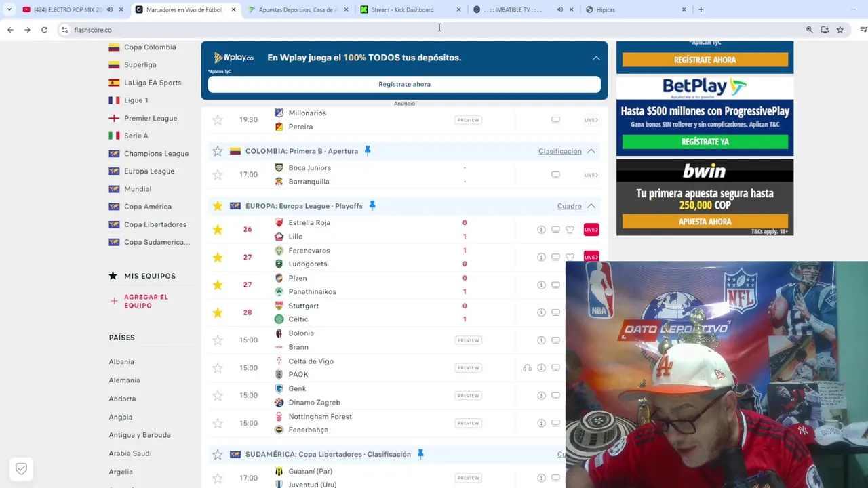Open a new browser tab
This screenshot has width=868, height=488.
tap(701, 9)
